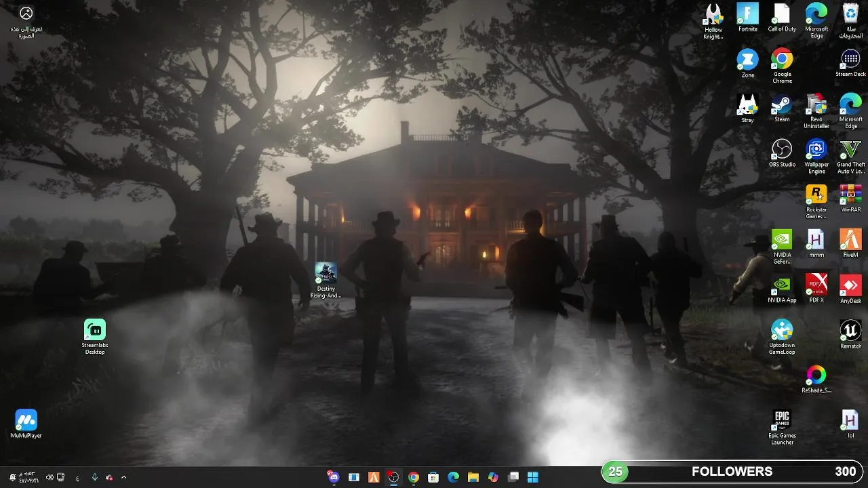Open the file named mmm
Viewport: 868px width, 488px height.
pos(816,244)
